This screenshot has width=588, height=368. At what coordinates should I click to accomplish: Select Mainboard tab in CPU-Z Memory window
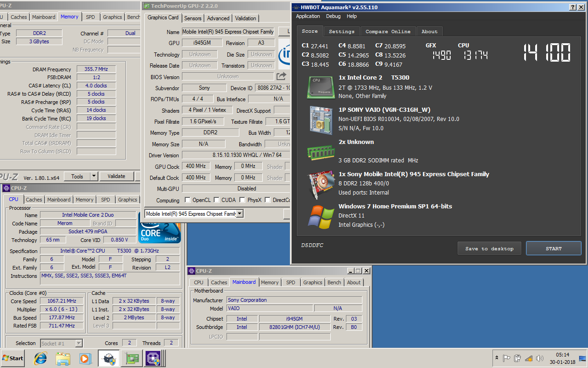[x=44, y=17]
